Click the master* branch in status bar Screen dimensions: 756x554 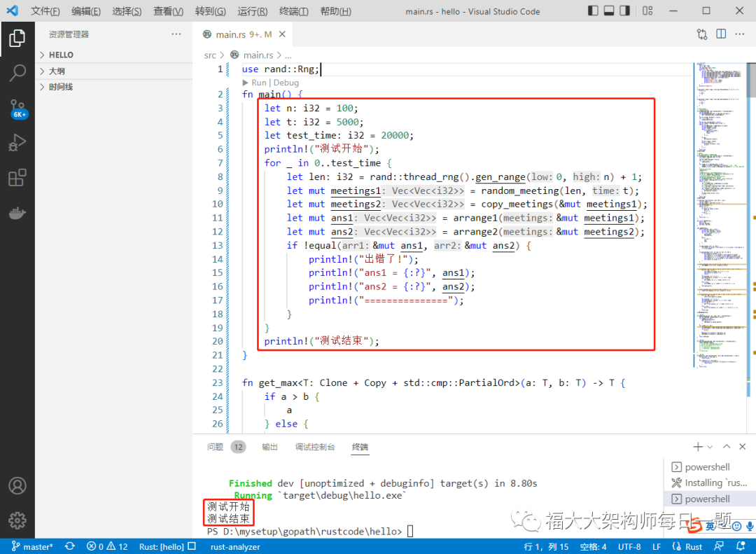[32, 546]
